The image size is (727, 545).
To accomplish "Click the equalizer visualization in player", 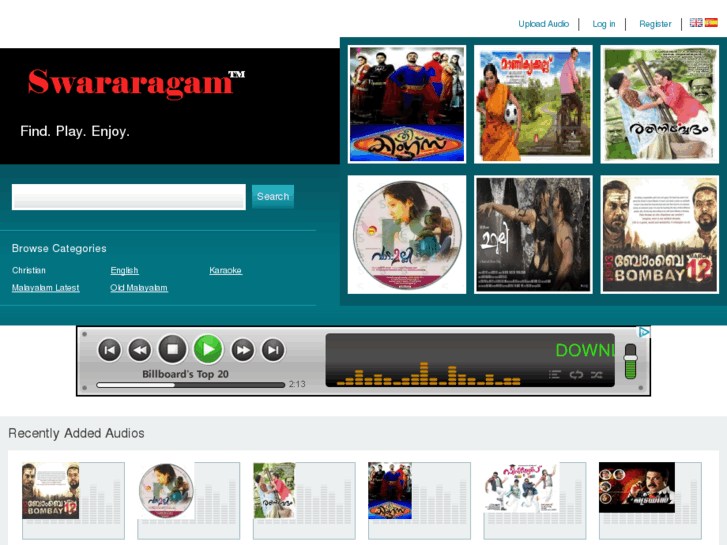I will tap(428, 374).
